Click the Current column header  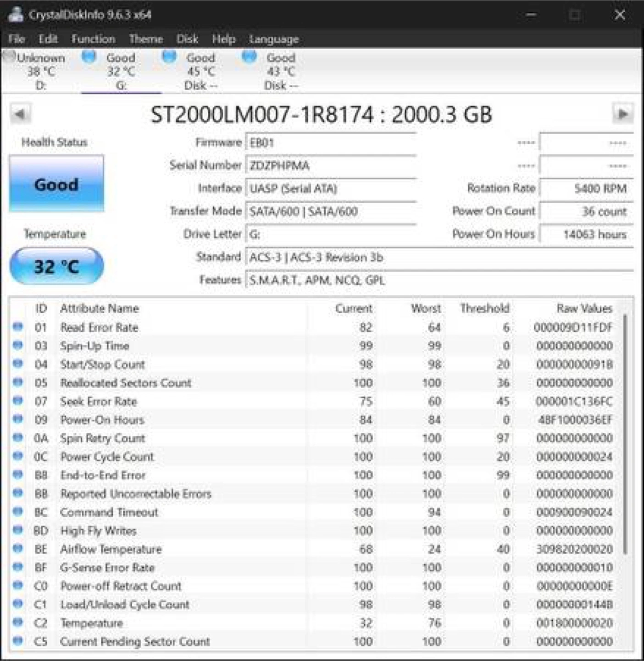click(x=354, y=308)
